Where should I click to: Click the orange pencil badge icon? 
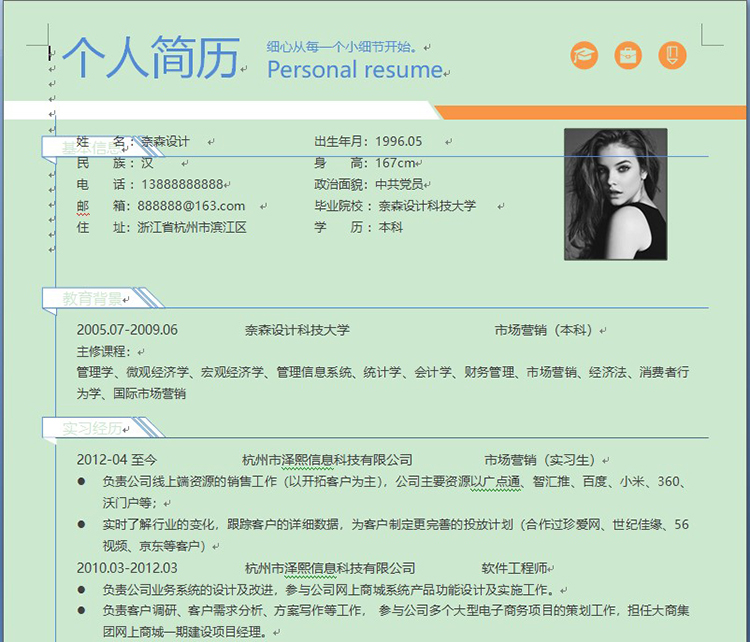672,55
